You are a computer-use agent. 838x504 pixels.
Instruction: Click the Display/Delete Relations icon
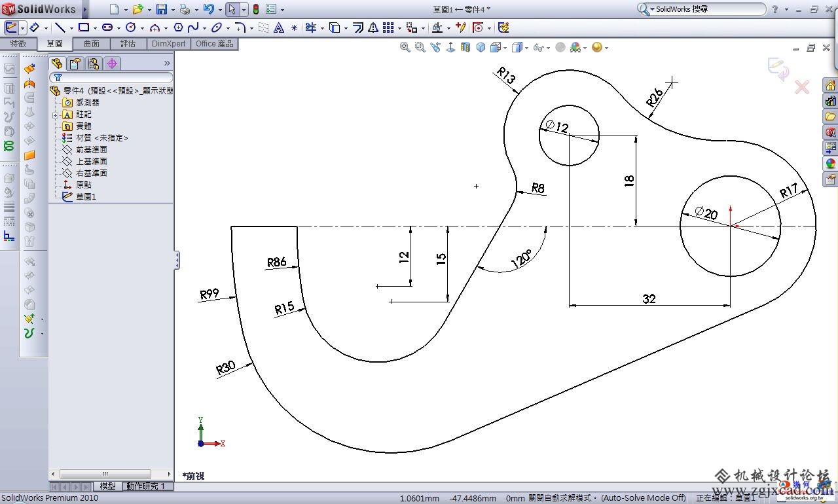tap(437, 27)
